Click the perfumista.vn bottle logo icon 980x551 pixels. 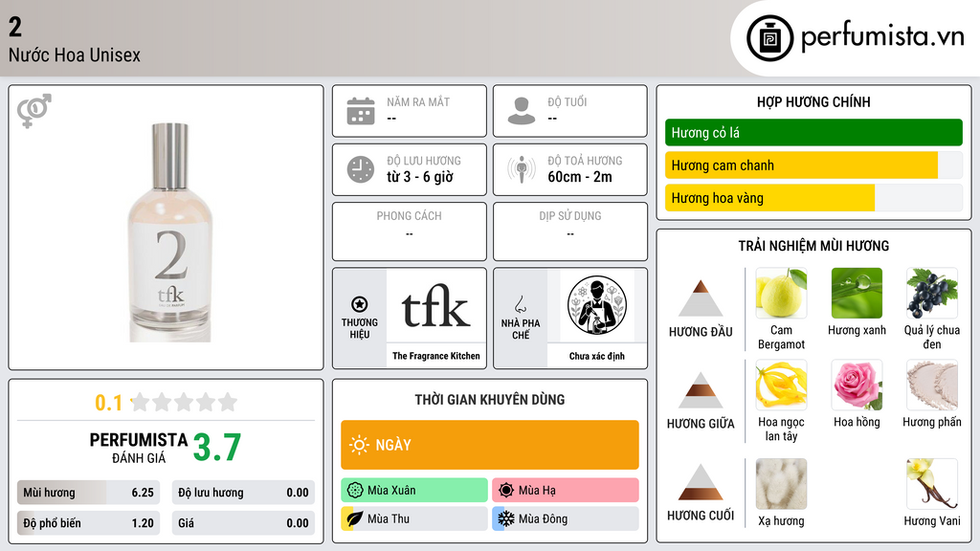pyautogui.click(x=769, y=38)
